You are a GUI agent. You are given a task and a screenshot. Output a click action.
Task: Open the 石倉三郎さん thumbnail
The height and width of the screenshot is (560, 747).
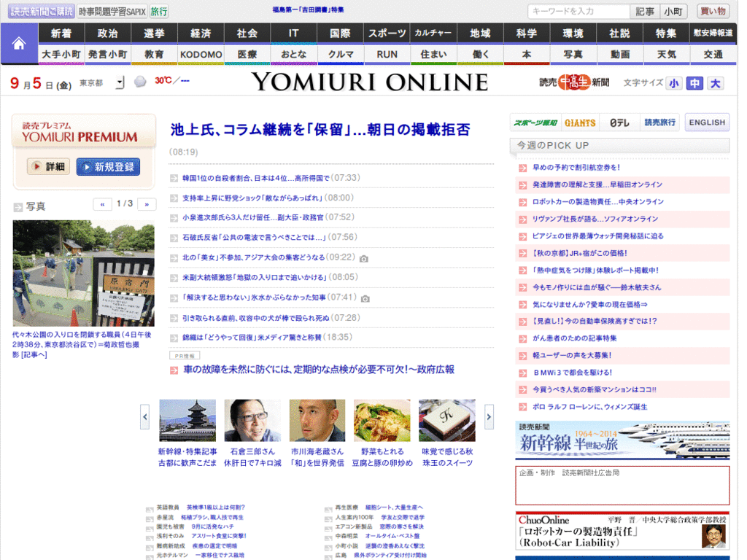pyautogui.click(x=252, y=421)
